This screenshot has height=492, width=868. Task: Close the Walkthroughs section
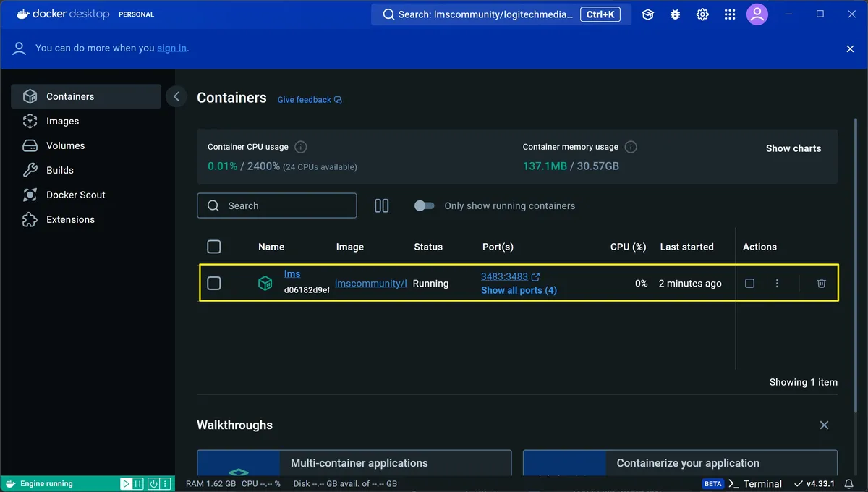[824, 425]
